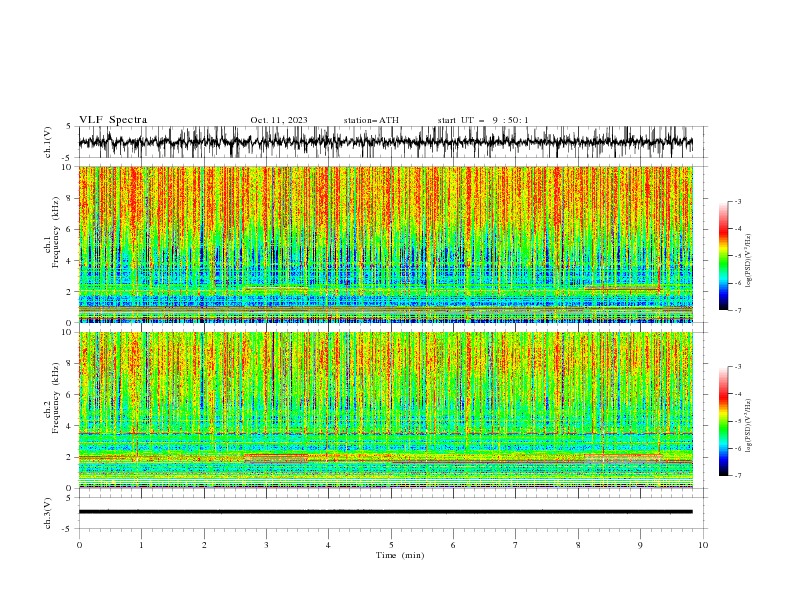
Task: Click the ch.2 colorbar 'log(PSD)(V²/Hz)' label
Action: [748, 425]
